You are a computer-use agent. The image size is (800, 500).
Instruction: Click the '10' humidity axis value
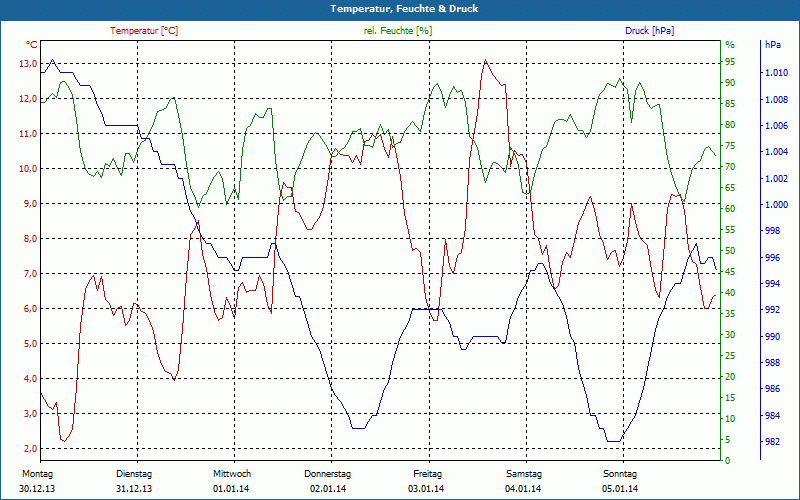tap(730, 419)
